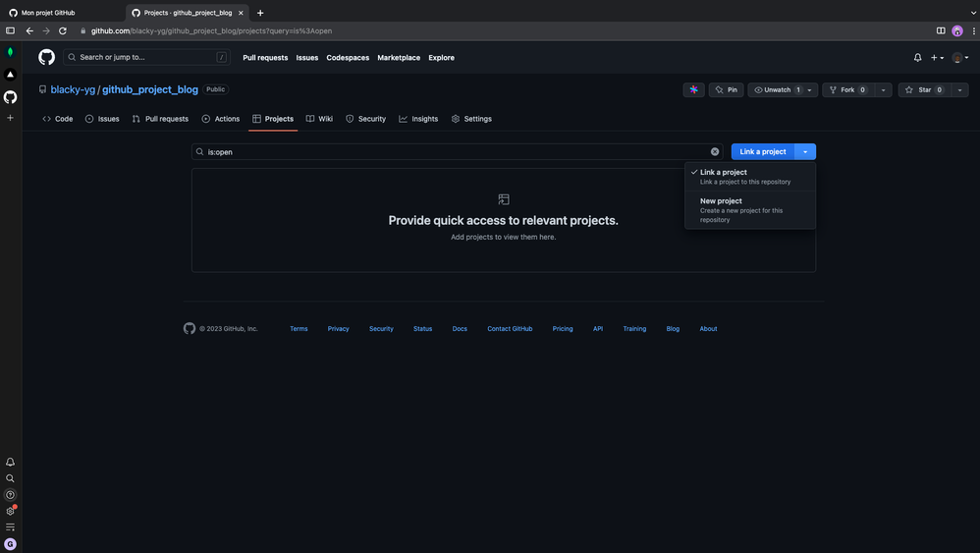Open browser three-dot menu
This screenshot has width=980, height=553.
(x=974, y=30)
